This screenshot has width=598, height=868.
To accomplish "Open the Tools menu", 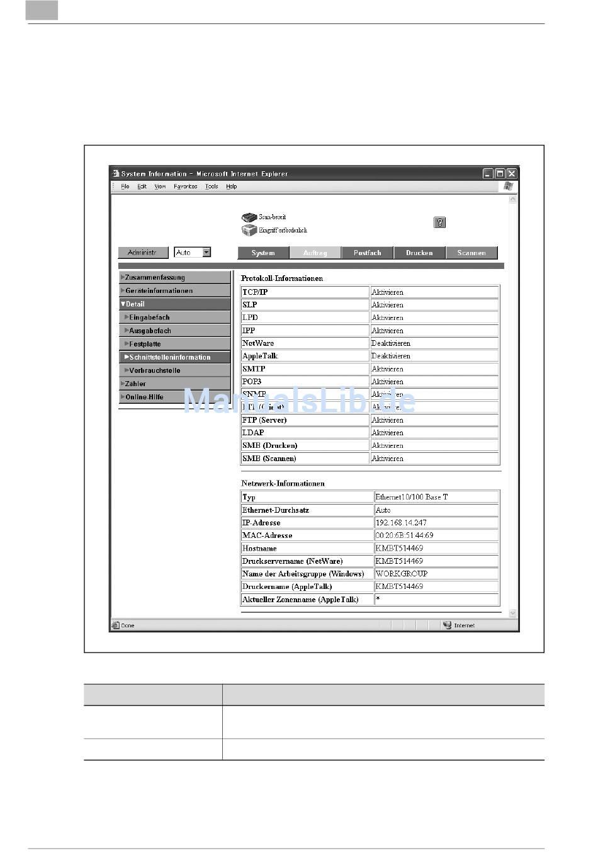I will [212, 186].
